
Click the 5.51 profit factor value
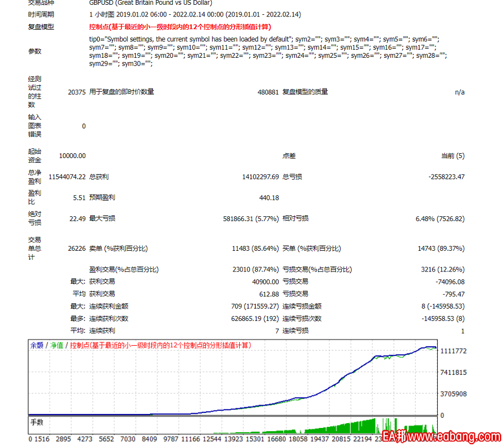click(x=79, y=197)
